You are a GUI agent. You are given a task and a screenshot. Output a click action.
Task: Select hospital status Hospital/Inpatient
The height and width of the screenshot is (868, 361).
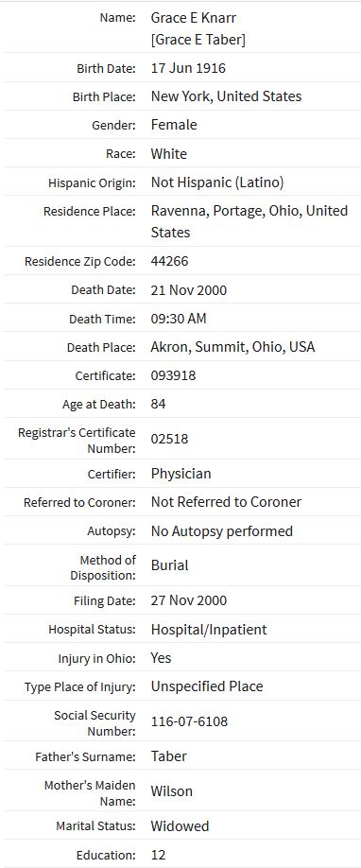click(x=209, y=630)
